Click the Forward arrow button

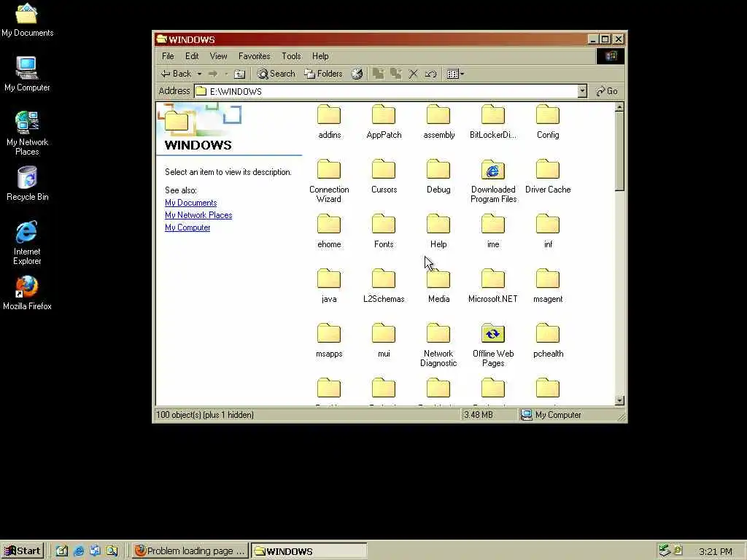tap(213, 74)
